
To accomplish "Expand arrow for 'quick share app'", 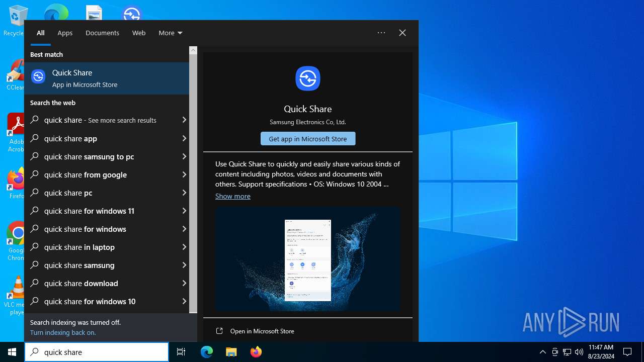I will (184, 138).
